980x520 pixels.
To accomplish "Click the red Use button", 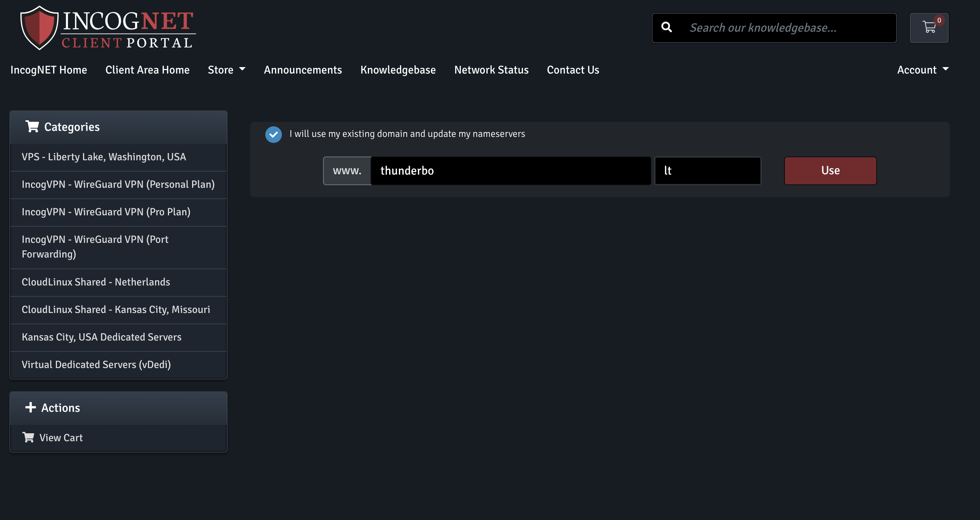I will click(x=830, y=171).
